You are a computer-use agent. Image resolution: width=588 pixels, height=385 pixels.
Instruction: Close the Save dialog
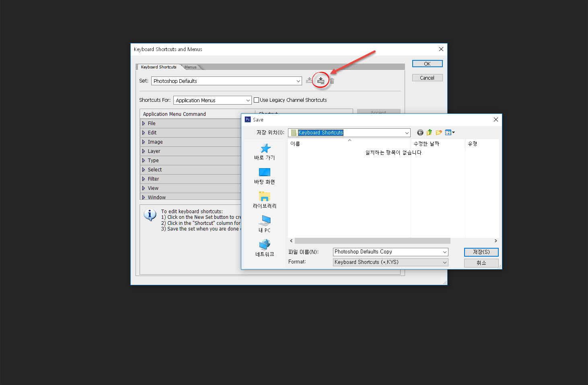pos(495,119)
